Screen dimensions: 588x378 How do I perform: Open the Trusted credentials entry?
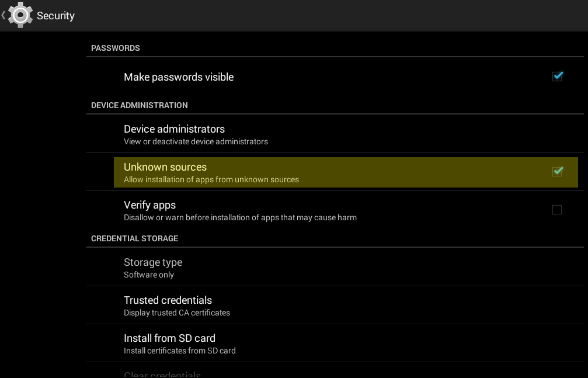(335, 305)
